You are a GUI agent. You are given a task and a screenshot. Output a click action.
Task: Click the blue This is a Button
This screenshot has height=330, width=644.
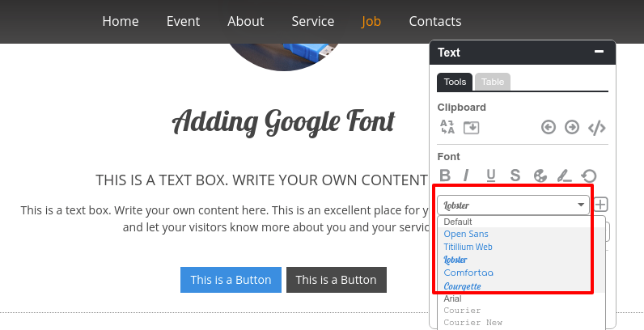point(231,280)
